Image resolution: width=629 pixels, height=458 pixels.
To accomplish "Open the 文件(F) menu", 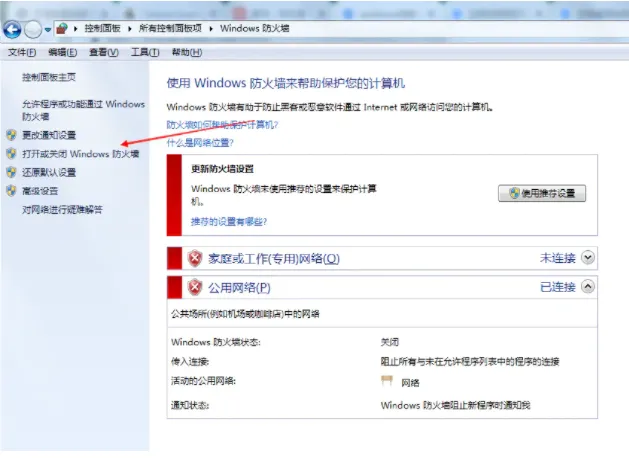I will 22,52.
